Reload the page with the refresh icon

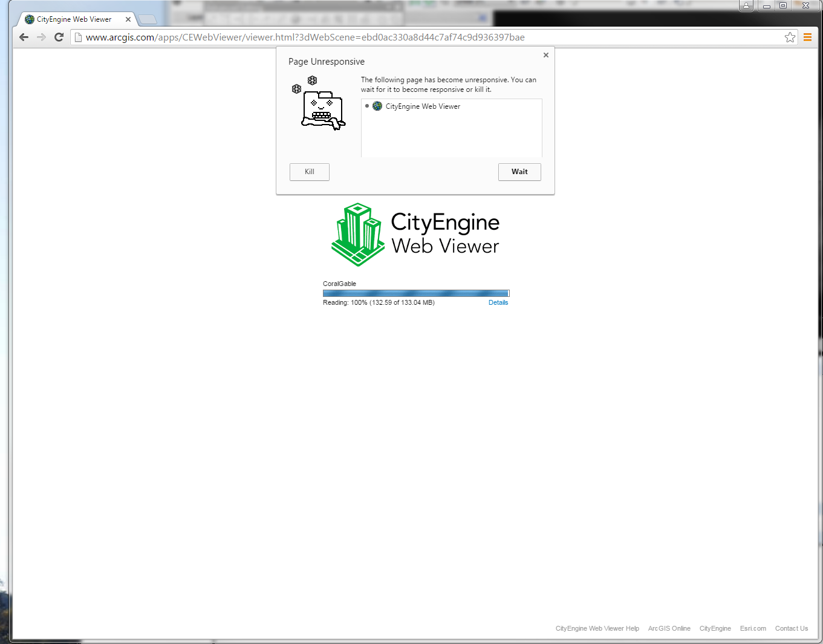pos(59,37)
